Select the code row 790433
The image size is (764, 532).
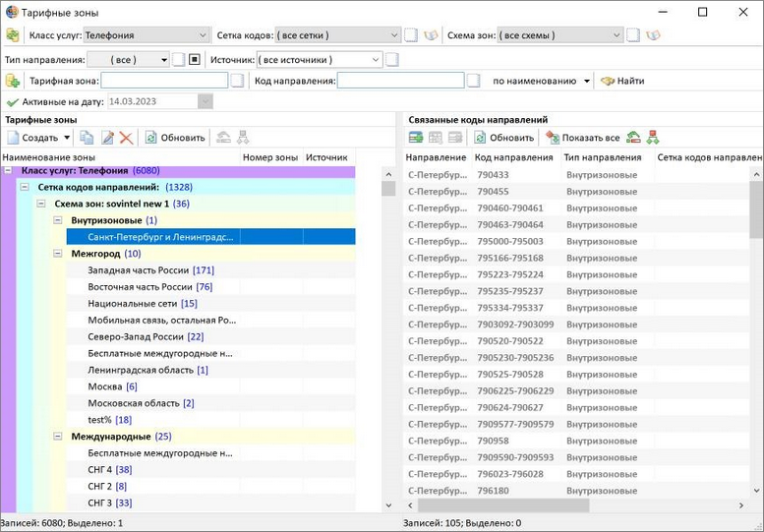coord(577,175)
